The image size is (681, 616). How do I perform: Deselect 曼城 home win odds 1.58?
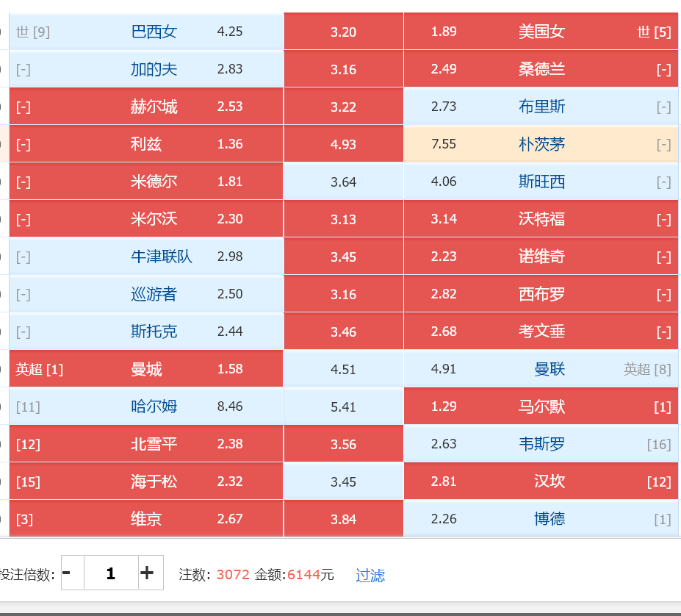pos(146,368)
